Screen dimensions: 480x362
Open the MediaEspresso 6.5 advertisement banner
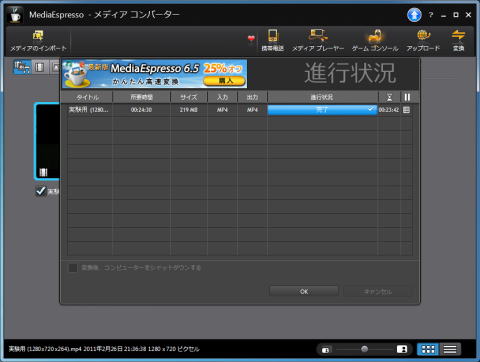pos(154,74)
